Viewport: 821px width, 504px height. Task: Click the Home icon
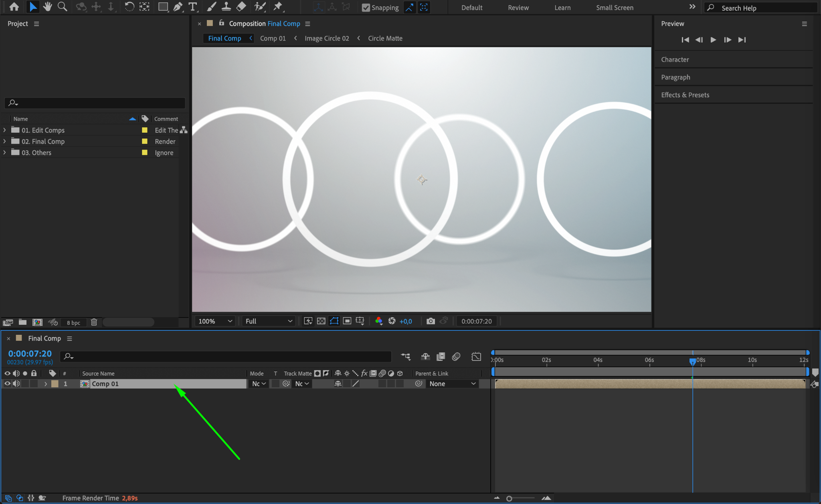coord(14,7)
